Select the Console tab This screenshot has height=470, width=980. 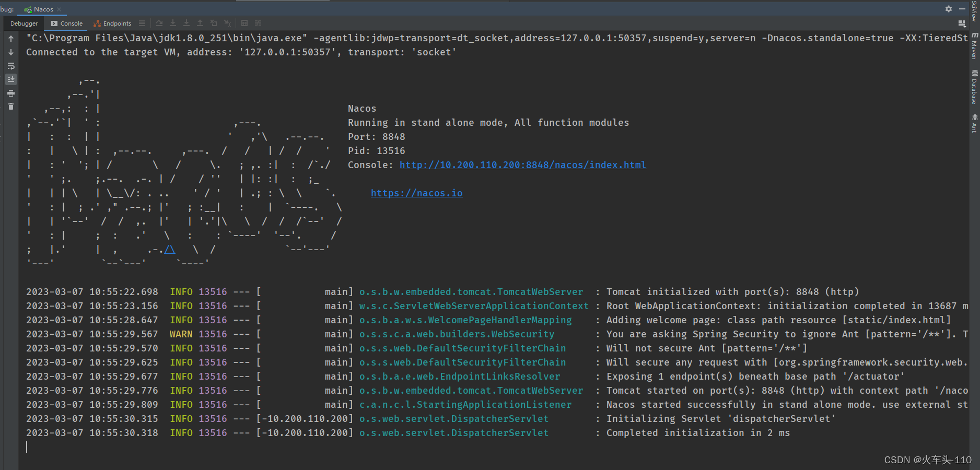click(x=67, y=23)
